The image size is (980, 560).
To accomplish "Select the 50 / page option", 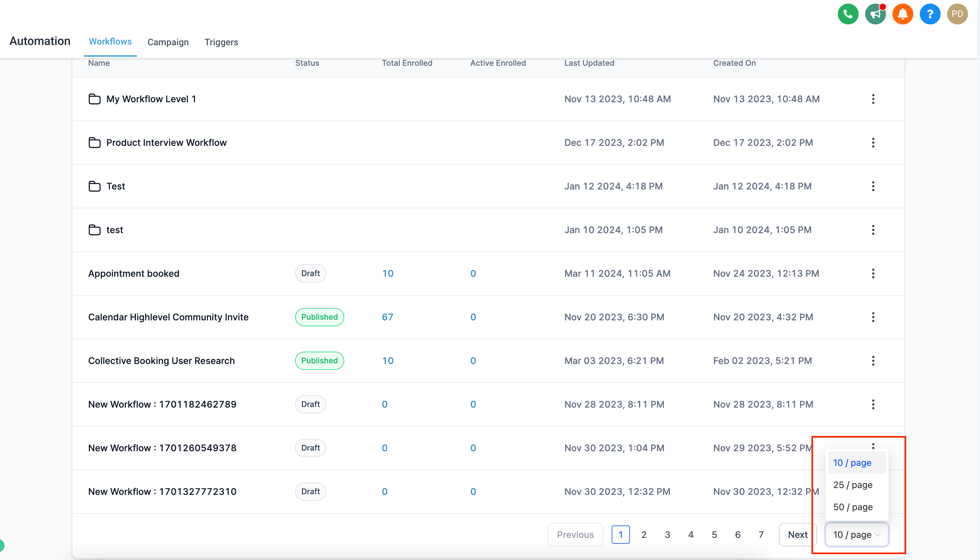I will pos(852,507).
